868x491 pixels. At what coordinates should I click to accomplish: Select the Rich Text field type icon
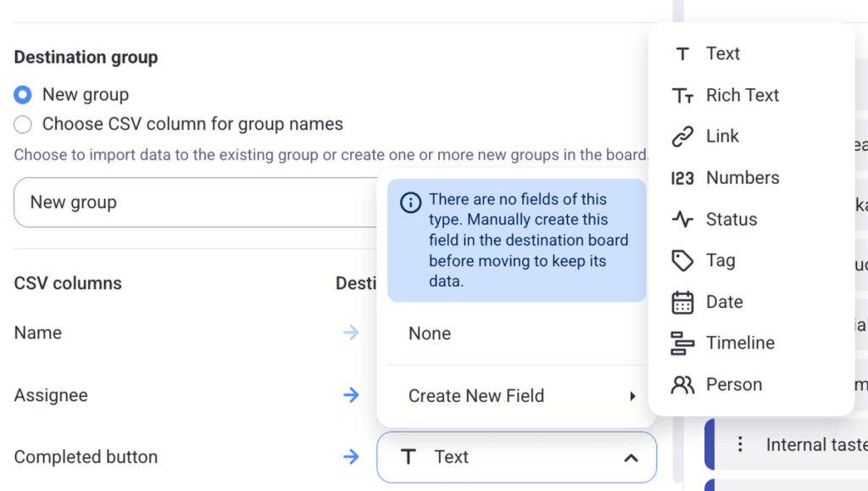[683, 95]
